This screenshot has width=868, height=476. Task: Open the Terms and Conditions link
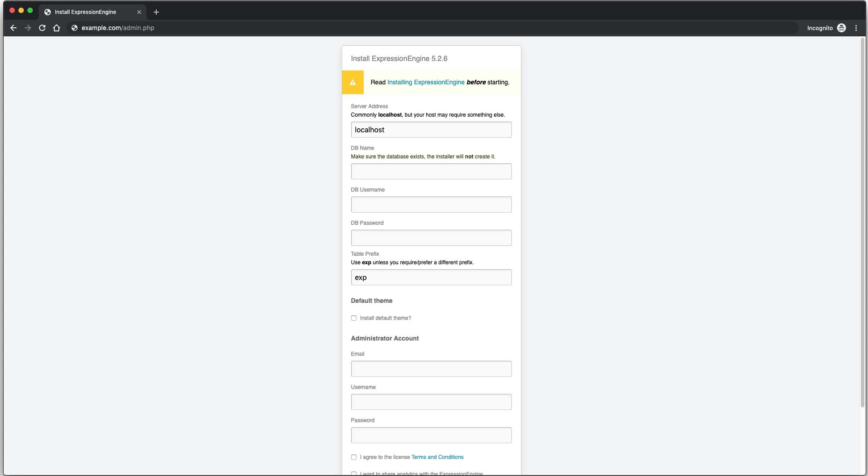click(437, 457)
